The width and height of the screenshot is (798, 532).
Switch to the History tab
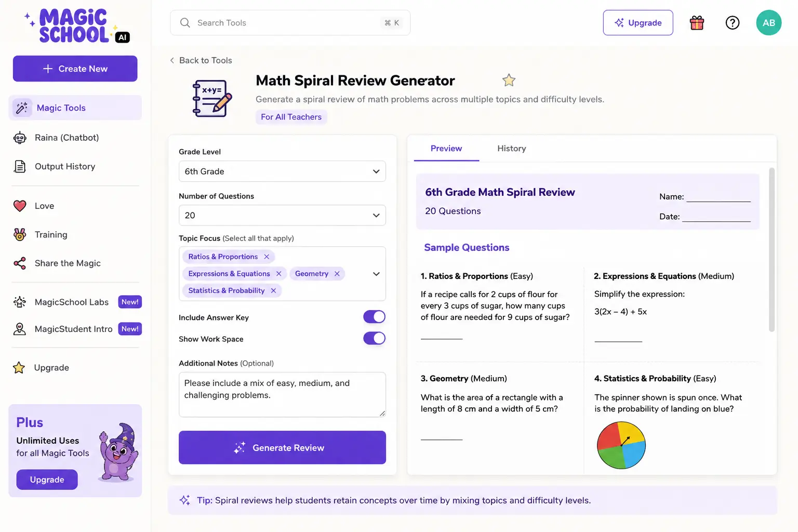(x=512, y=149)
